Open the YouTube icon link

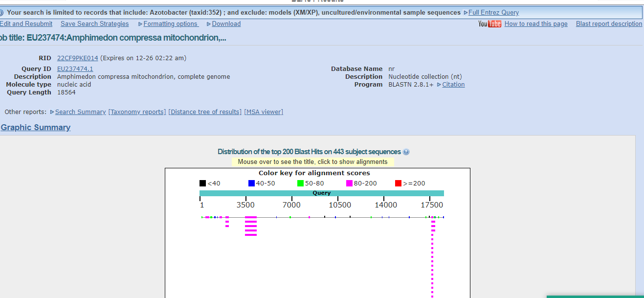[489, 24]
